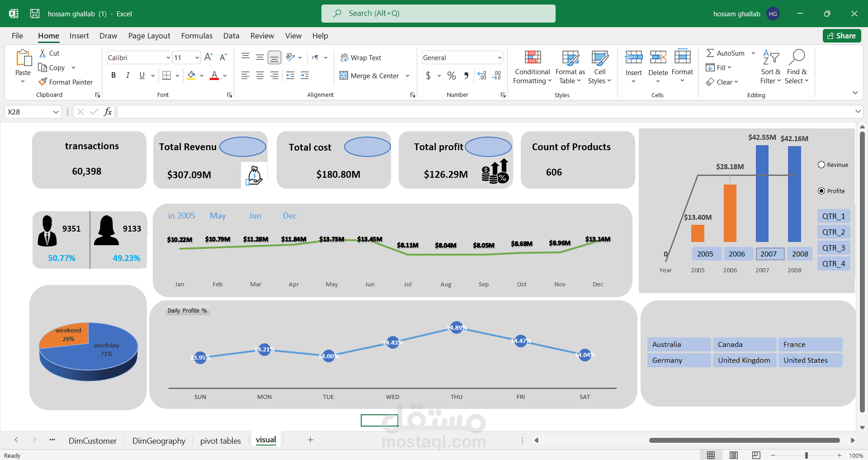The width and height of the screenshot is (868, 460).
Task: Click the search box in title bar
Action: coord(439,14)
